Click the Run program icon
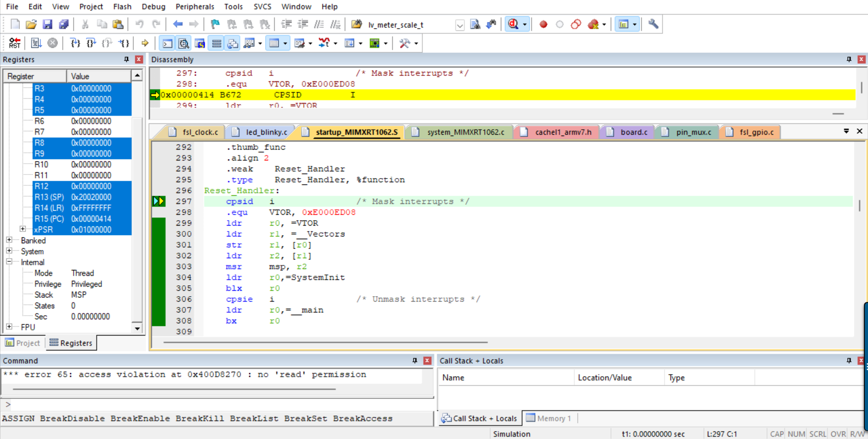The height and width of the screenshot is (439, 868). [x=36, y=43]
